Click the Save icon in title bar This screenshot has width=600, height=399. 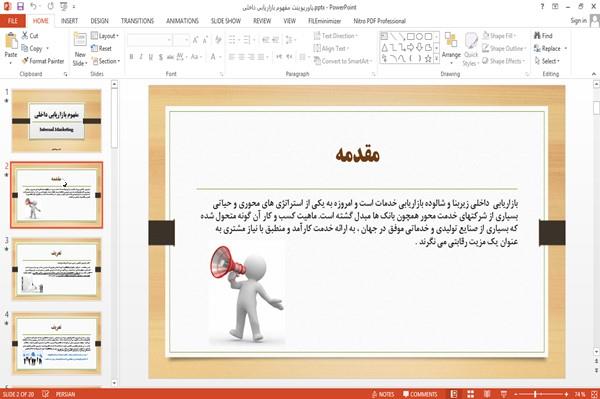coord(20,7)
